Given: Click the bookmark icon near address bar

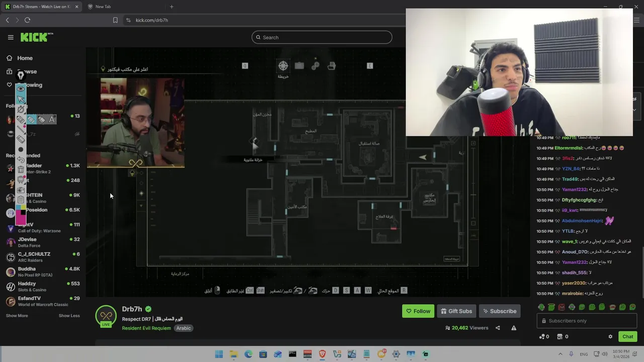Looking at the screenshot, I should (x=115, y=20).
